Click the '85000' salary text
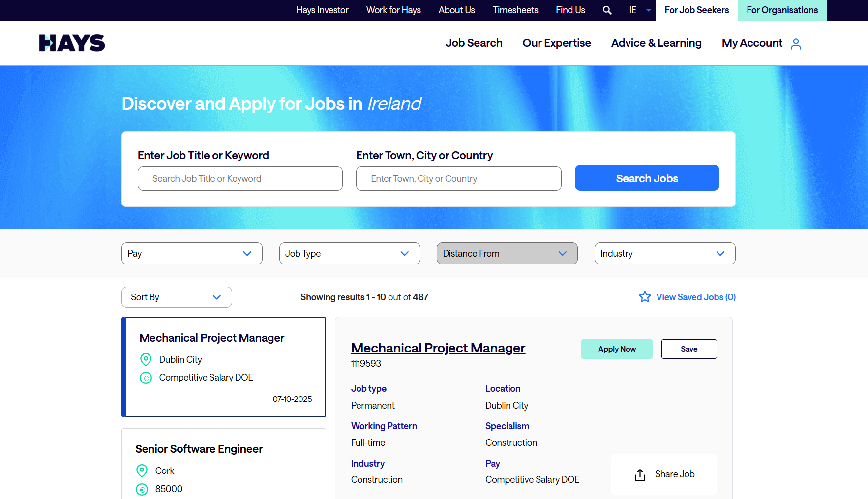The height and width of the screenshot is (499, 868). (x=169, y=489)
